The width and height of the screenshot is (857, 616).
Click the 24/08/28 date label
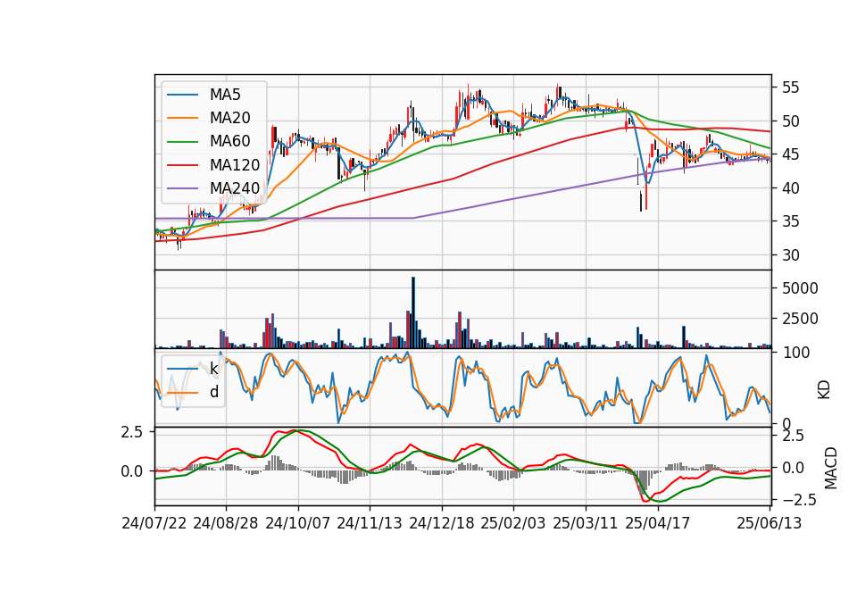[x=226, y=523]
